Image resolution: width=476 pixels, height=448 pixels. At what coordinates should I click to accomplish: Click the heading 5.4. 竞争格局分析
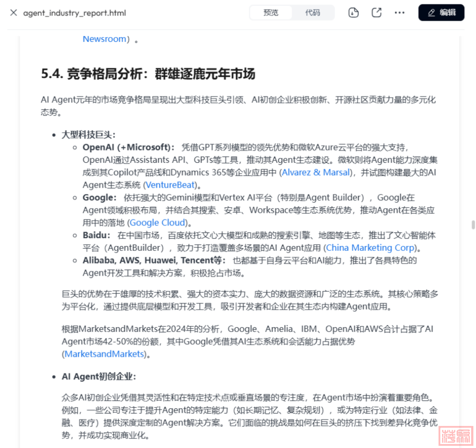(x=148, y=74)
